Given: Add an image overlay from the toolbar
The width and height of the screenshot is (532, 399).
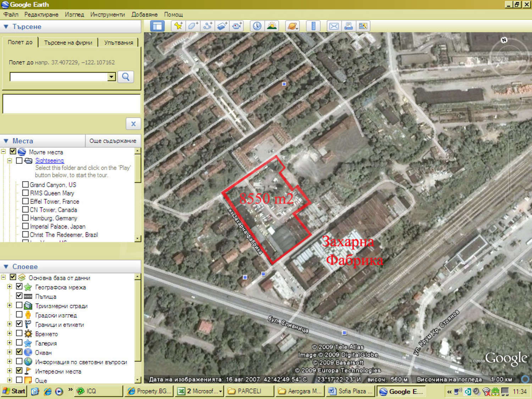Looking at the screenshot, I should 222,26.
